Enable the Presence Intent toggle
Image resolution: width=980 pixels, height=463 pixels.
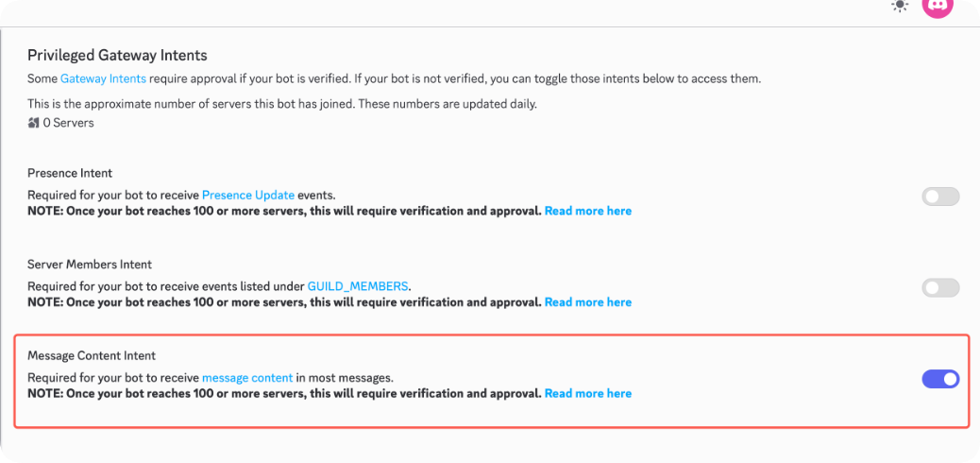(940, 197)
